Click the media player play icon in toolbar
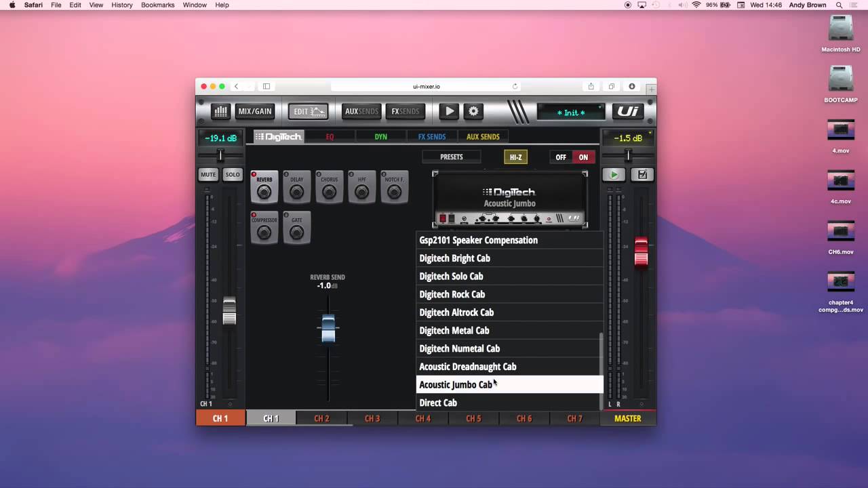868x488 pixels. 449,111
